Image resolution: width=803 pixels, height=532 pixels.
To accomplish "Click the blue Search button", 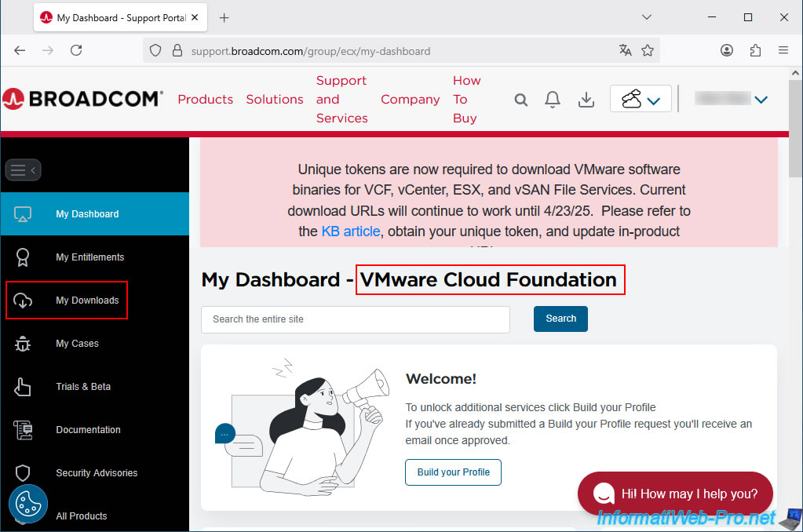I will pos(560,319).
